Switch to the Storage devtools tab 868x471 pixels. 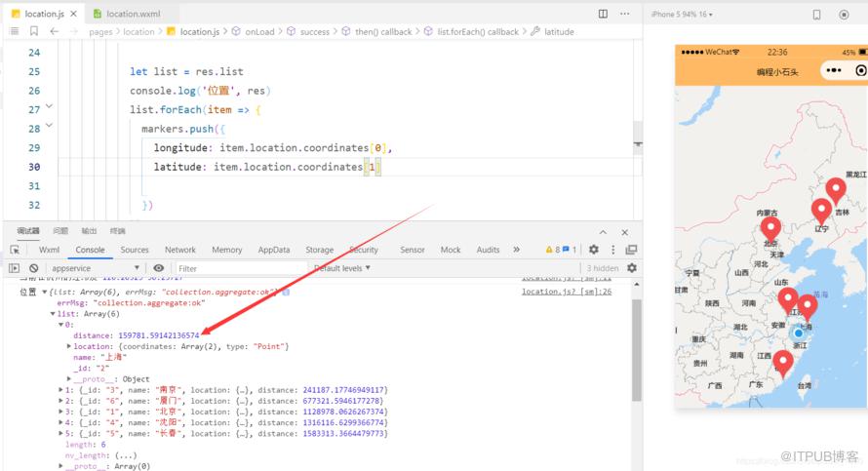[x=320, y=250]
